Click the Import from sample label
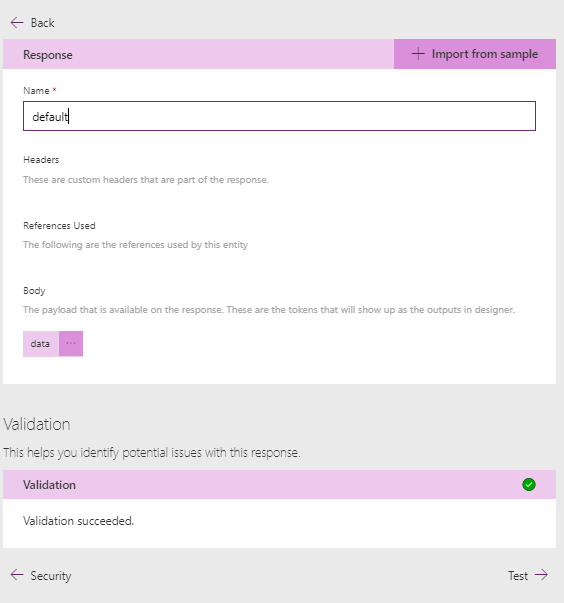This screenshot has height=603, width=564. 485,54
